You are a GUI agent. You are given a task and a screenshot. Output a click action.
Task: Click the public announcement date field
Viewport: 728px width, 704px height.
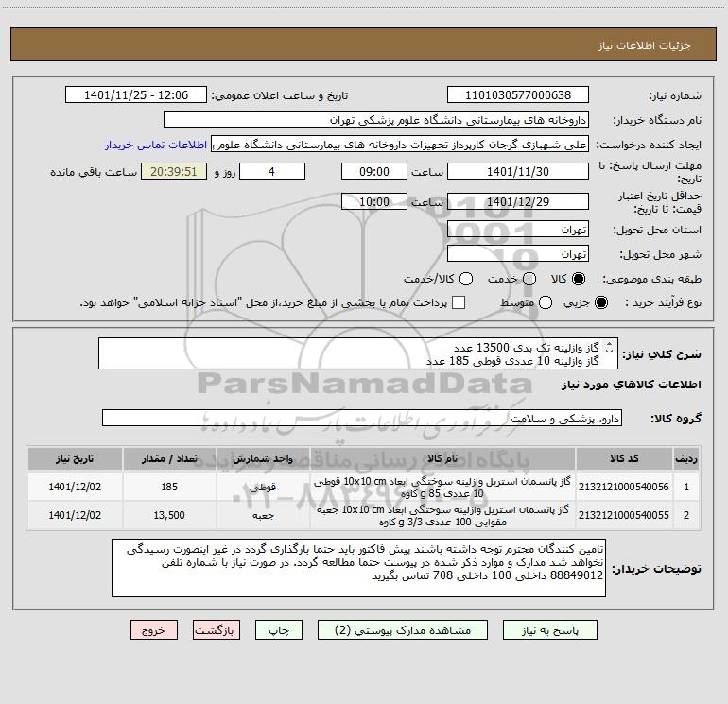tap(136, 94)
